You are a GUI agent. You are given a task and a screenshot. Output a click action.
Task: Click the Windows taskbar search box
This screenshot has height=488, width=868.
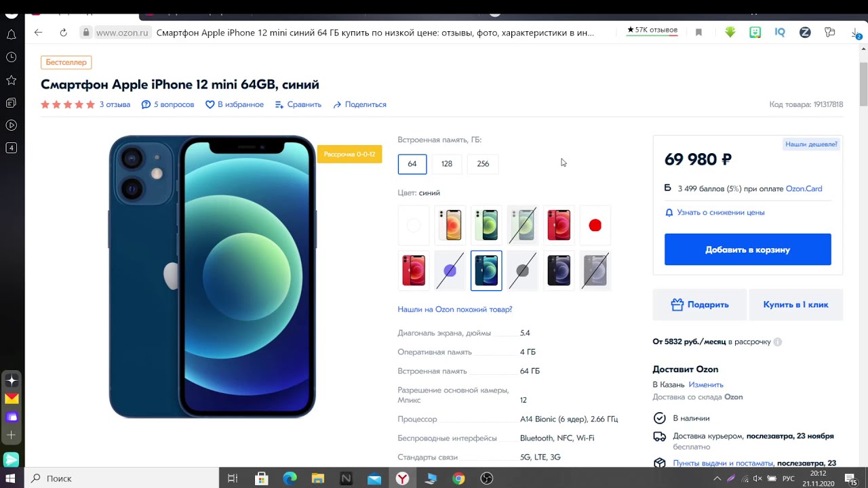click(x=122, y=479)
